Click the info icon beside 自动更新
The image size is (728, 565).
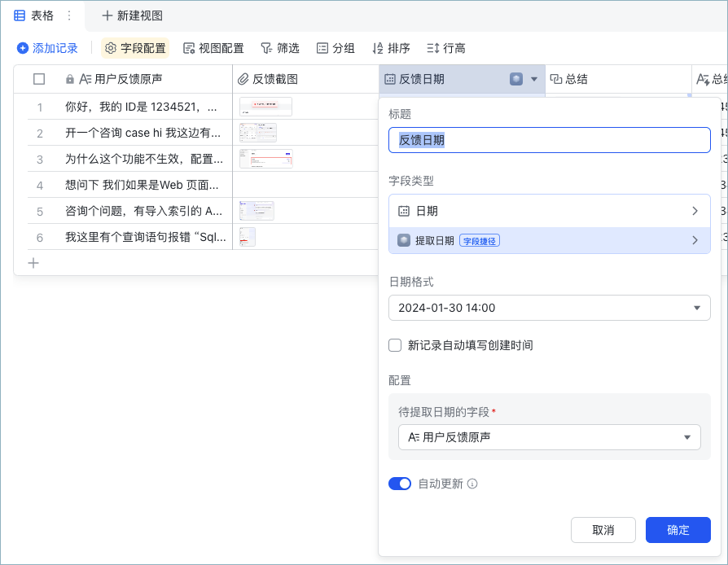pos(472,484)
